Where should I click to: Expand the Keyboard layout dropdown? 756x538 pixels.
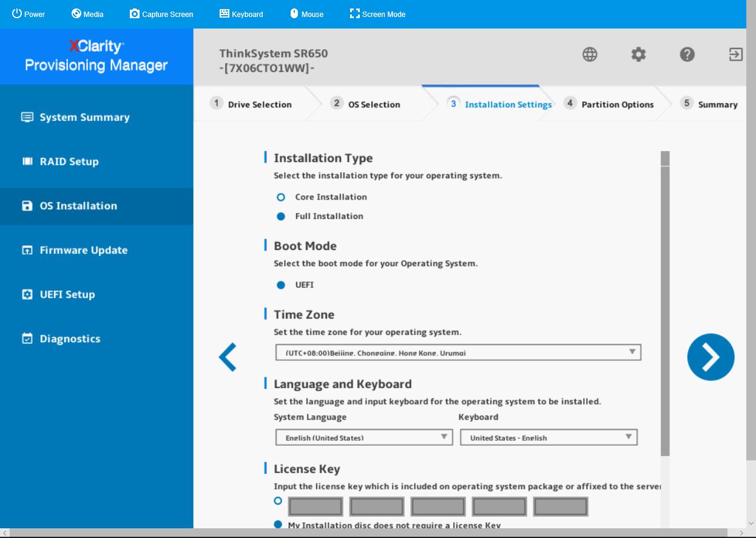(x=548, y=437)
